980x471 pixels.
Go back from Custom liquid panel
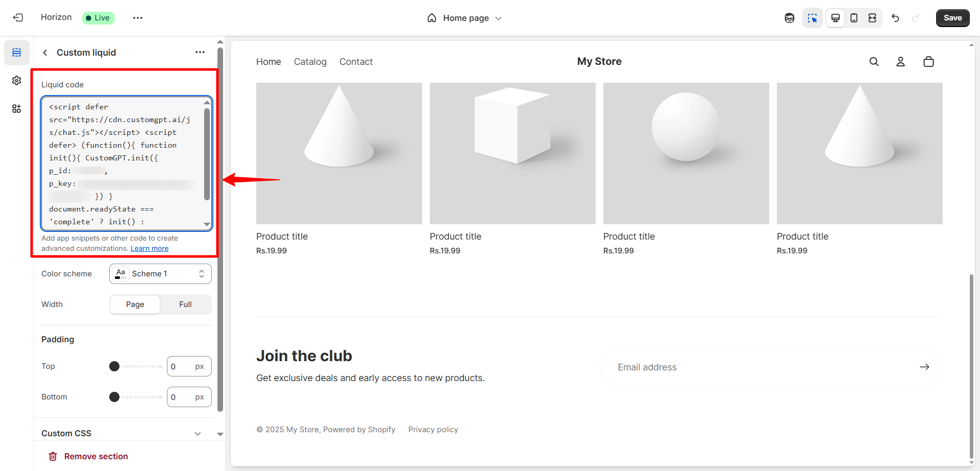coord(45,53)
